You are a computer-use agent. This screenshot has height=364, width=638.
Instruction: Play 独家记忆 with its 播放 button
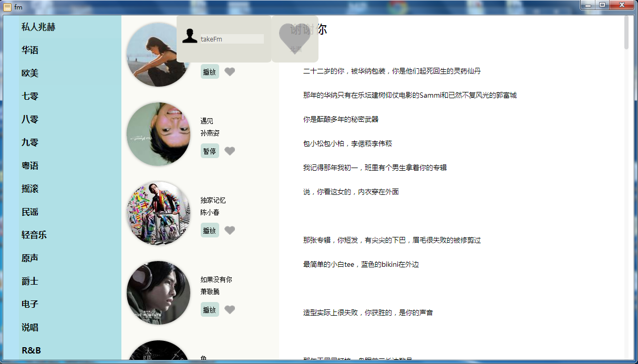click(x=210, y=230)
